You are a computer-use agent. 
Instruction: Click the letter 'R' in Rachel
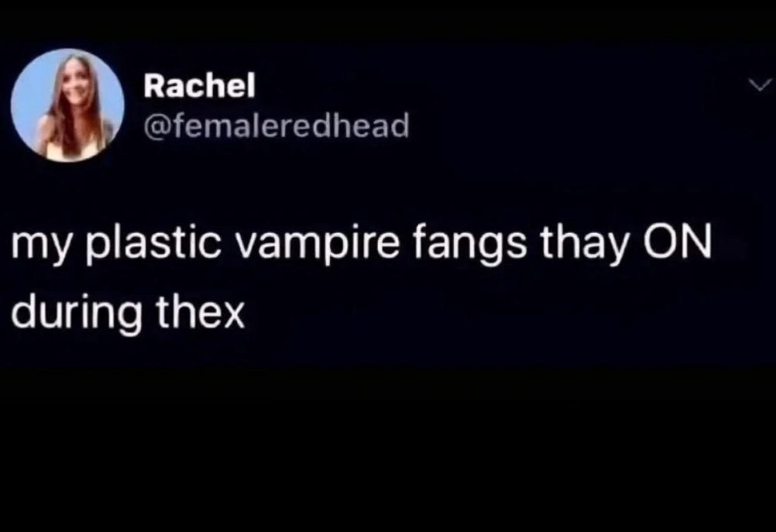(154, 85)
